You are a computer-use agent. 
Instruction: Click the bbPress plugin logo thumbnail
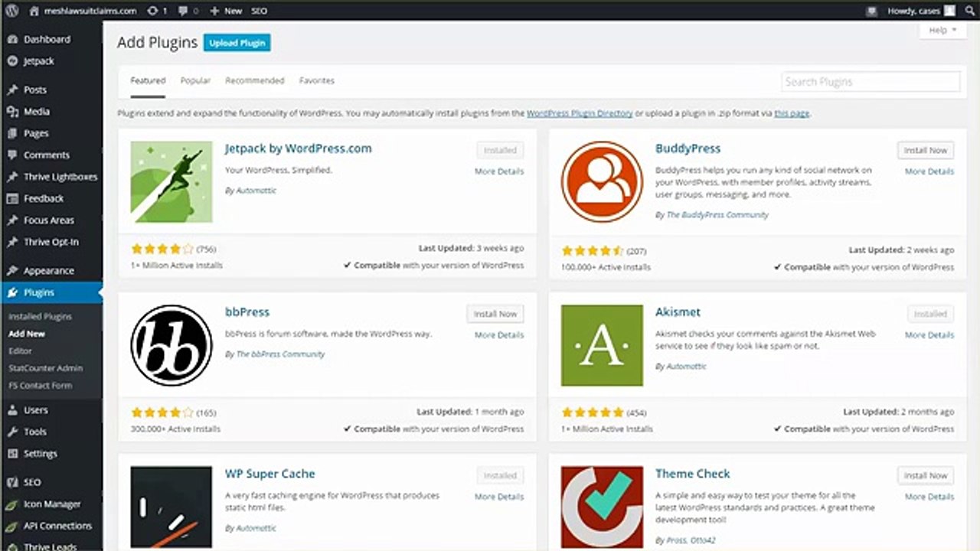171,345
